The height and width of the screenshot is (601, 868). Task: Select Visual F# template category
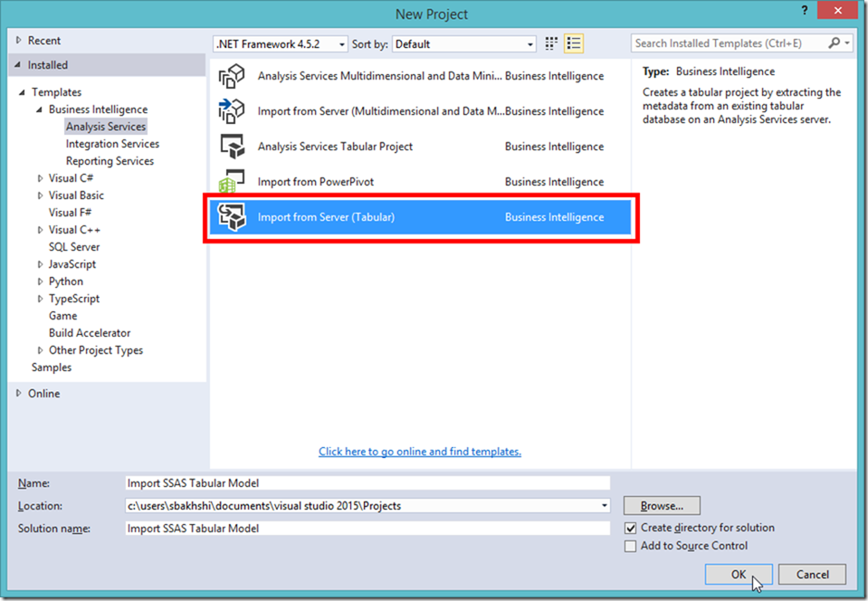[x=70, y=213]
